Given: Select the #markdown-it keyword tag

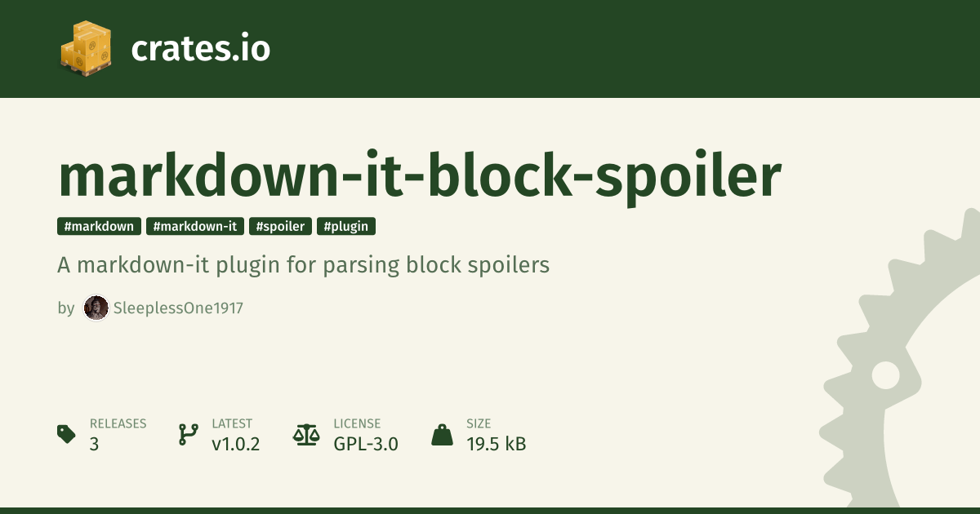Looking at the screenshot, I should tap(195, 227).
